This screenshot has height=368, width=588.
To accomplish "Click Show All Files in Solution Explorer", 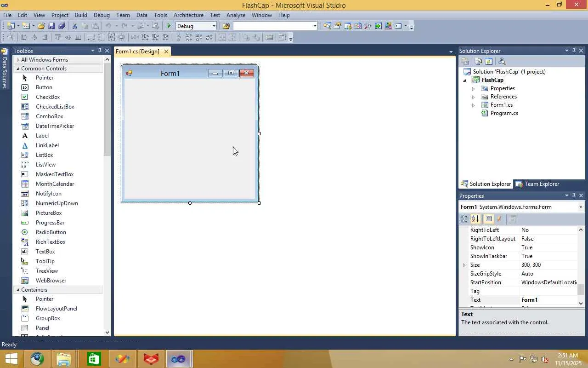I will pyautogui.click(x=479, y=61).
